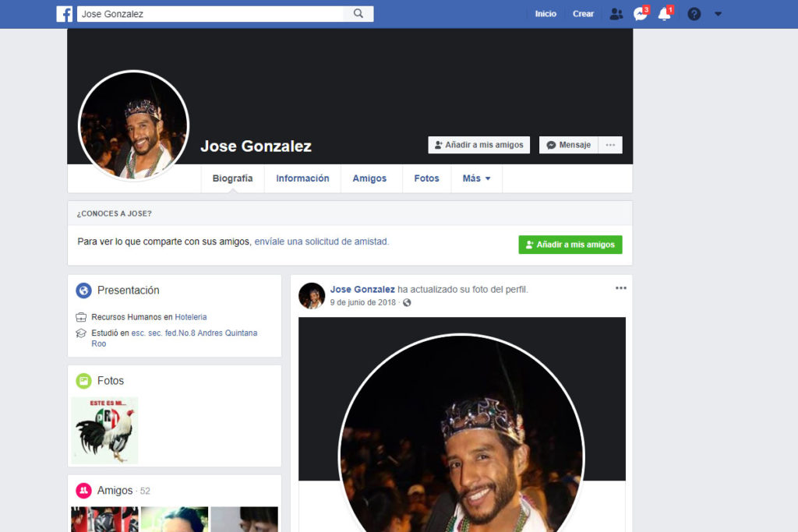
Task: Click the public globe privacy icon in post
Action: click(407, 303)
